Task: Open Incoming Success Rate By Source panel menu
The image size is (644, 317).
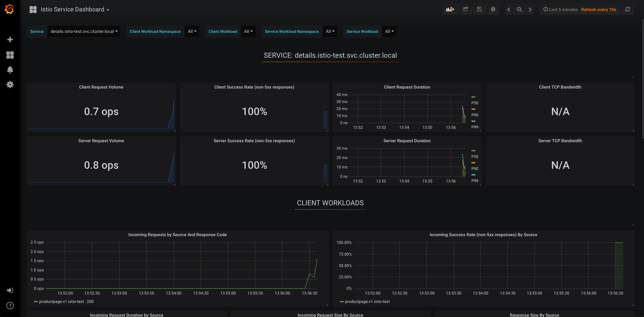Action: pyautogui.click(x=483, y=235)
